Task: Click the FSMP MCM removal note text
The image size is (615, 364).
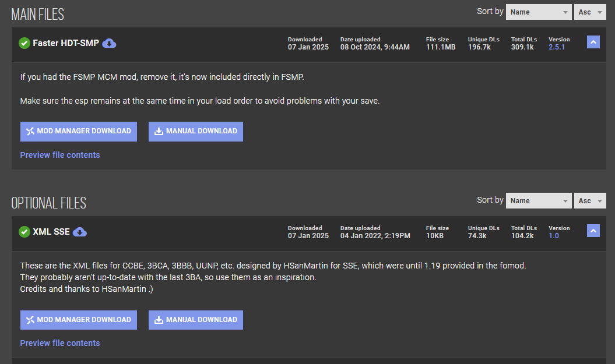Action: [x=162, y=77]
